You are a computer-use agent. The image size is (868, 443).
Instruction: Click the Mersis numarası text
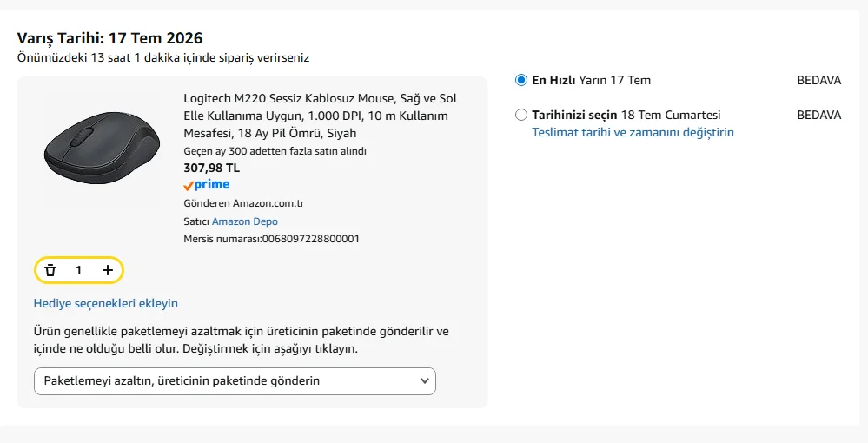(272, 239)
